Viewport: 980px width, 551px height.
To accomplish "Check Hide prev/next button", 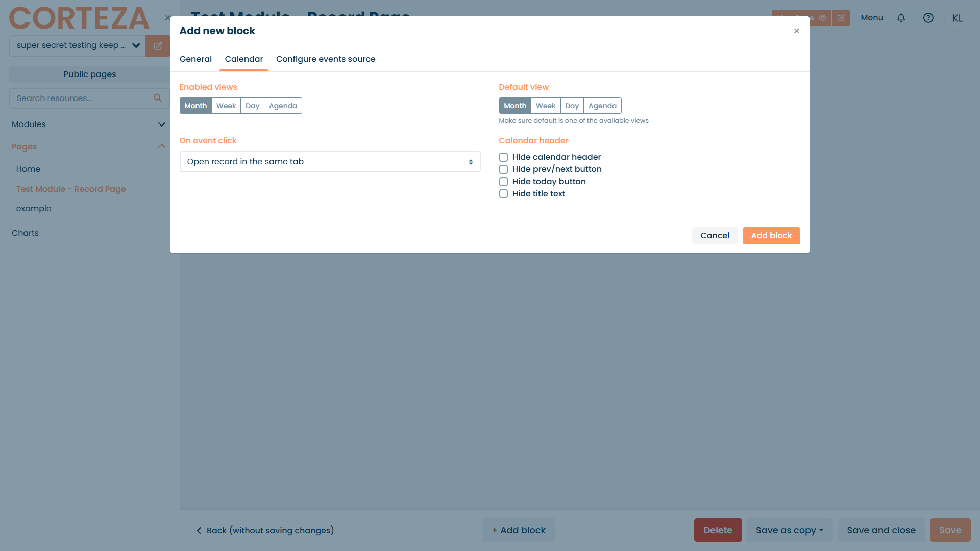I will coord(503,169).
